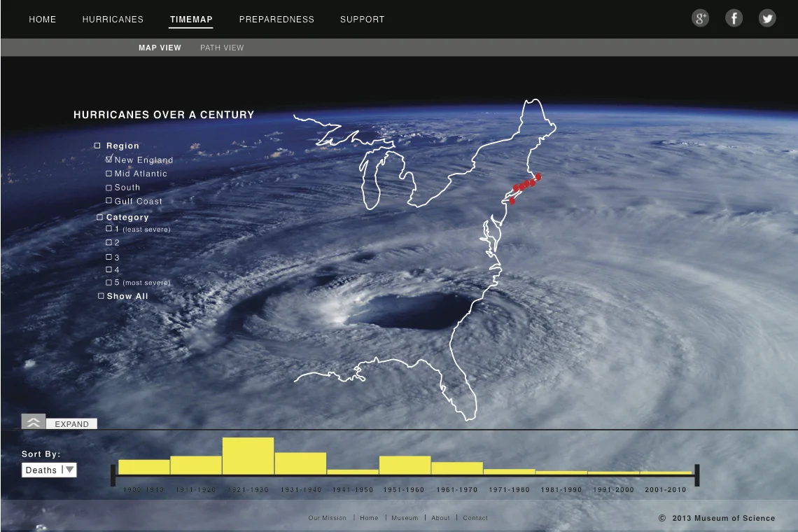Follow the Museum footer link
Viewport: 798px width, 532px height.
[x=405, y=518]
